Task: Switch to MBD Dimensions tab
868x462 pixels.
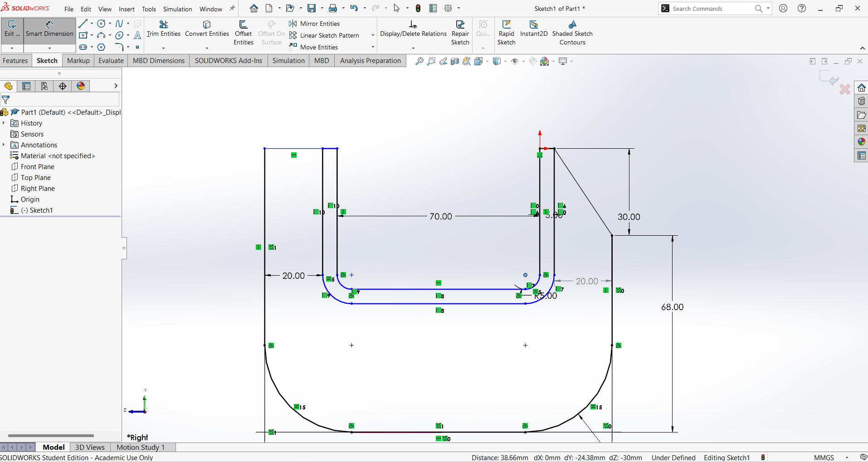Action: tap(159, 61)
